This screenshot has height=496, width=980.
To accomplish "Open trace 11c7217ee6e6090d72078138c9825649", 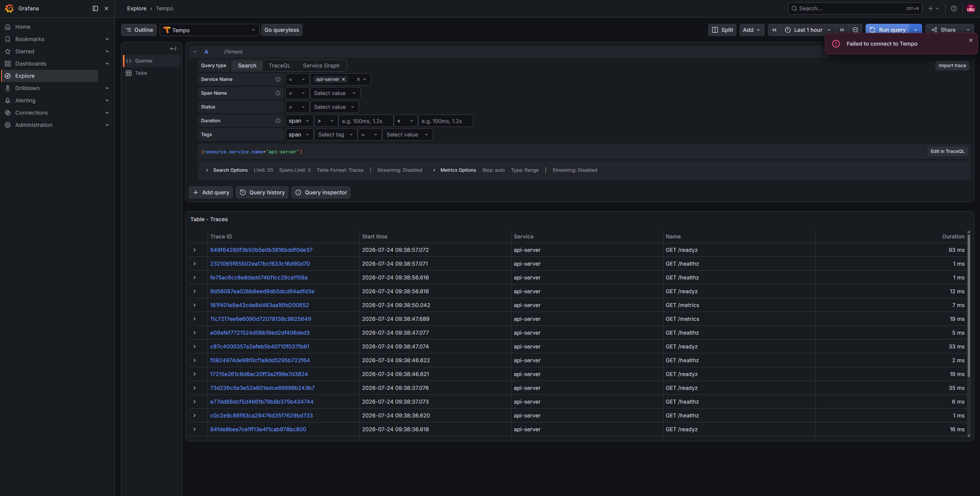I will [x=260, y=319].
